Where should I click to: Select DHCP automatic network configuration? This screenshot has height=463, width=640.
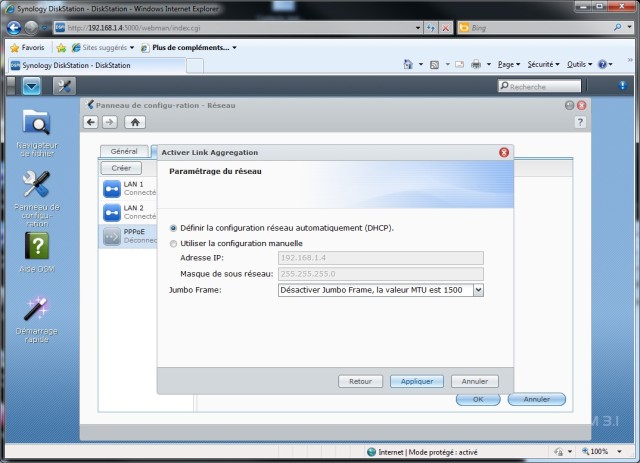[x=173, y=228]
